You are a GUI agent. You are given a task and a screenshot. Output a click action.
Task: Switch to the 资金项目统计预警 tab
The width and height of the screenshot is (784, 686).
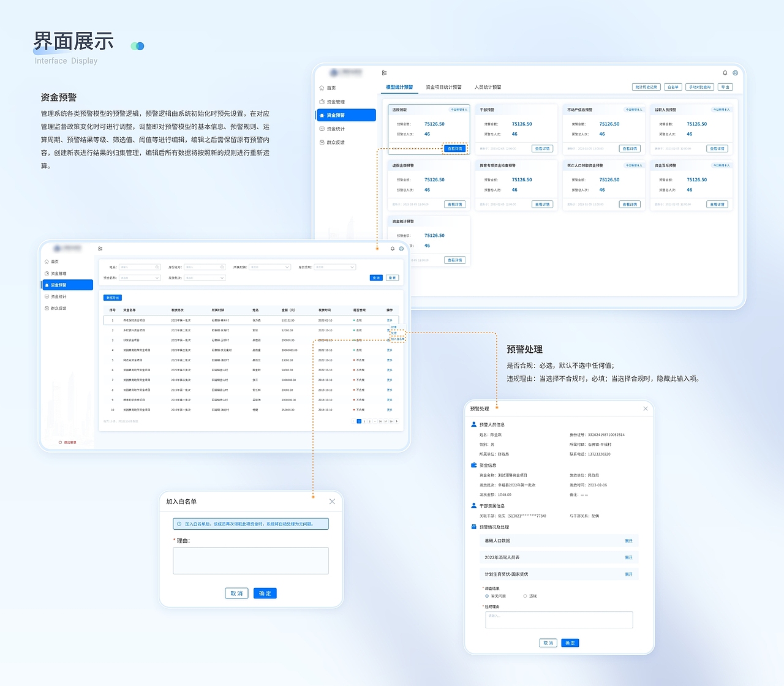pyautogui.click(x=446, y=86)
